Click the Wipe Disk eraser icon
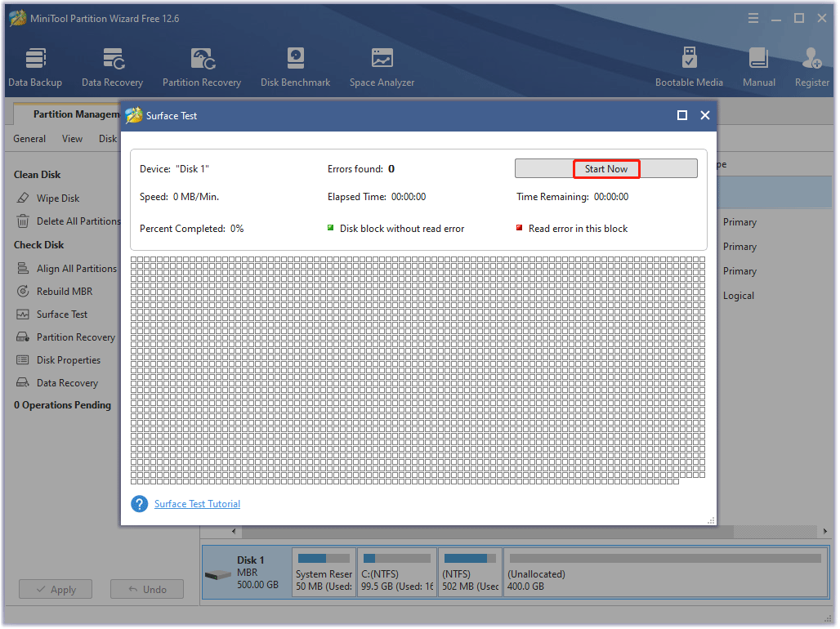The height and width of the screenshot is (629, 840). coord(23,199)
